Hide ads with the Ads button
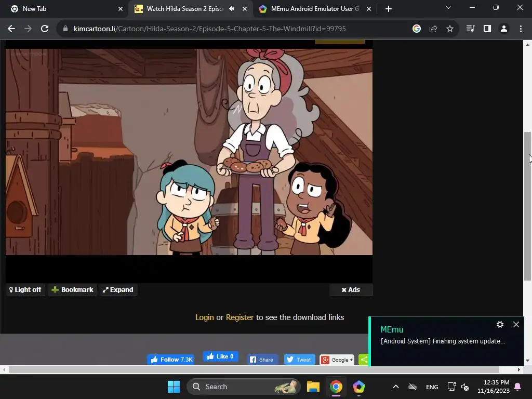532x399 pixels. 351,290
